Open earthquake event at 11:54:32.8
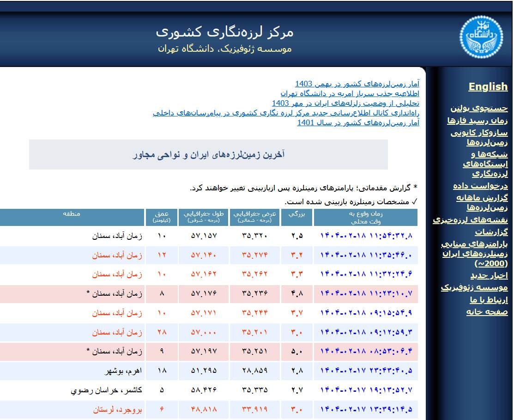Image resolution: width=514 pixels, height=420 pixels. [366, 236]
